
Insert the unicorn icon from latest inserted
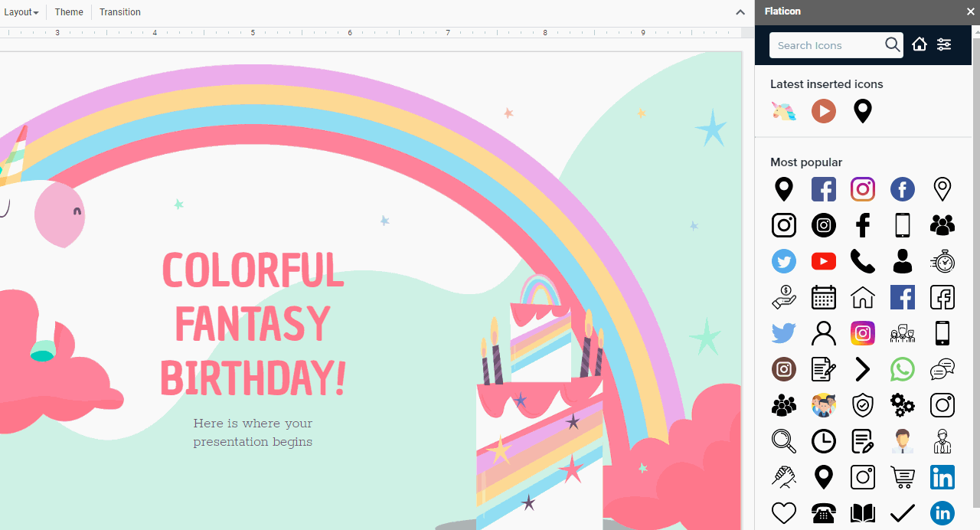click(x=784, y=111)
